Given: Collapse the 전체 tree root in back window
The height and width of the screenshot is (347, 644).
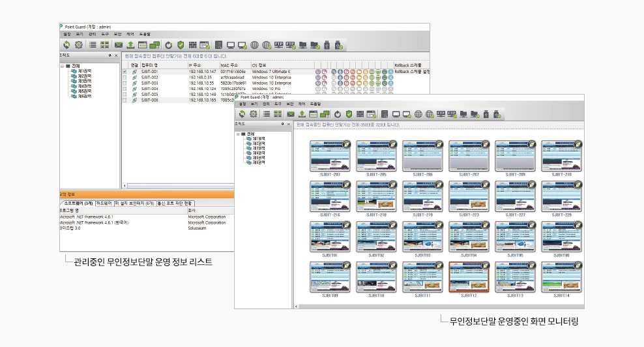Looking at the screenshot, I should coord(62,66).
